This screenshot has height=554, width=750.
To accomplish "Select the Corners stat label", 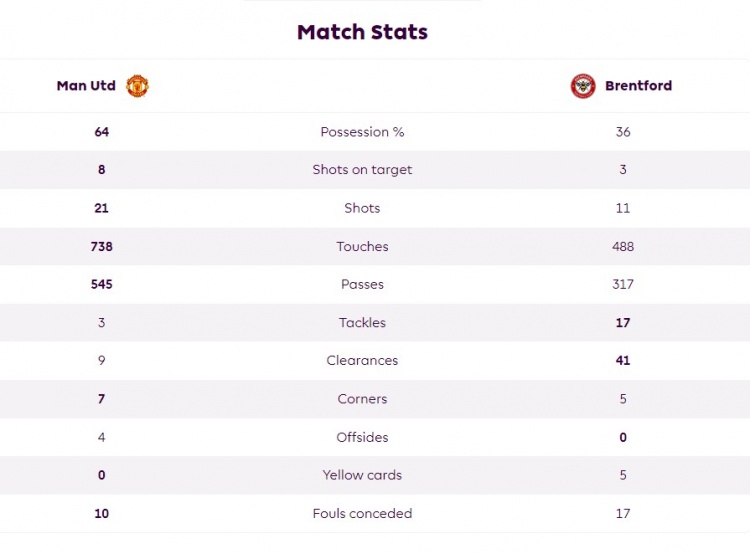I will [x=362, y=399].
